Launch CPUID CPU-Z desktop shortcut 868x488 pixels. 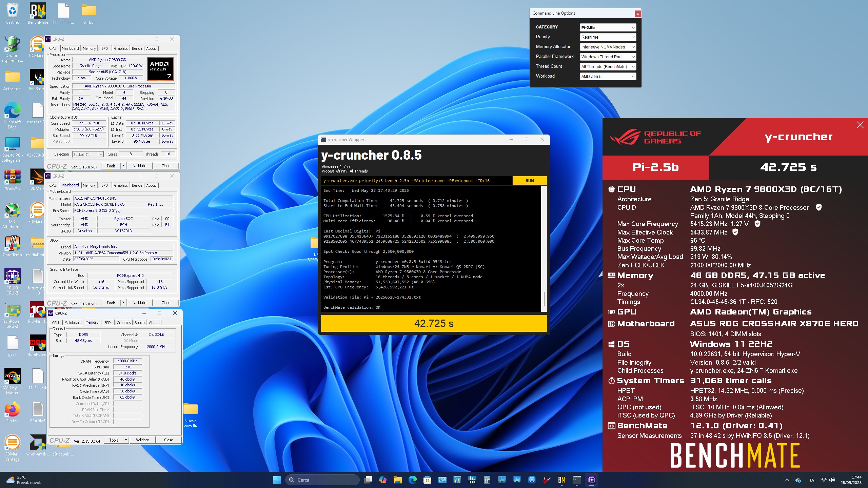coord(12,281)
